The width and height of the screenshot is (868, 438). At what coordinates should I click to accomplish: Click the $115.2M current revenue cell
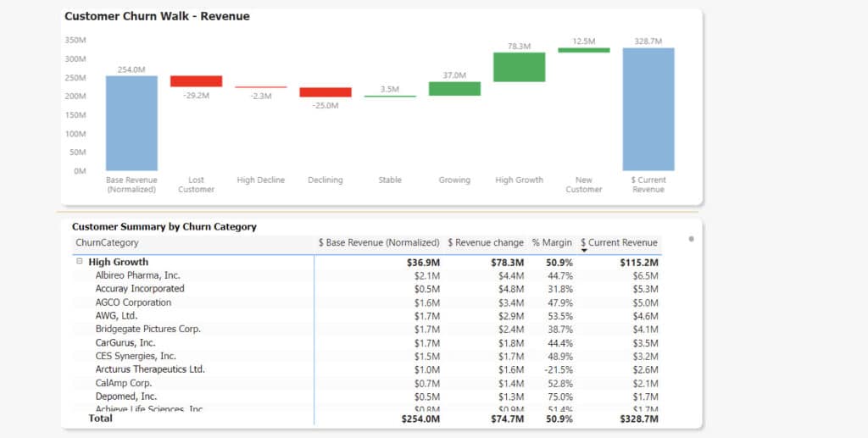coord(639,263)
